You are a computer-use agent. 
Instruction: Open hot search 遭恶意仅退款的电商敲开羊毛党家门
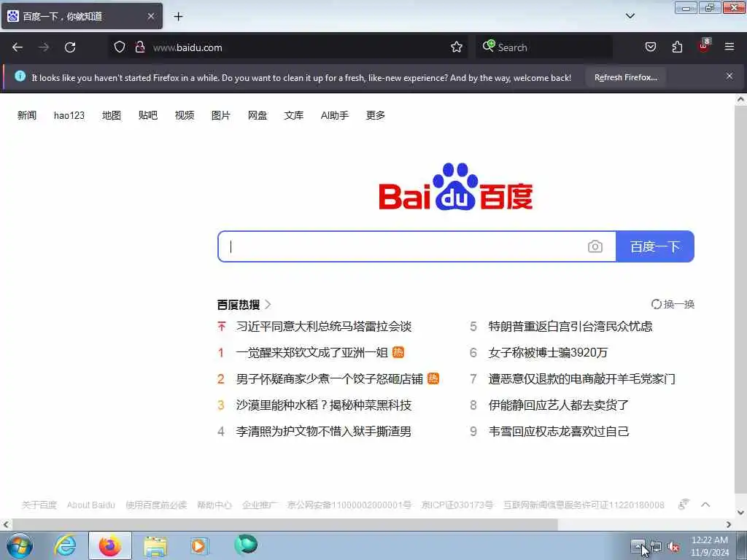[581, 378]
